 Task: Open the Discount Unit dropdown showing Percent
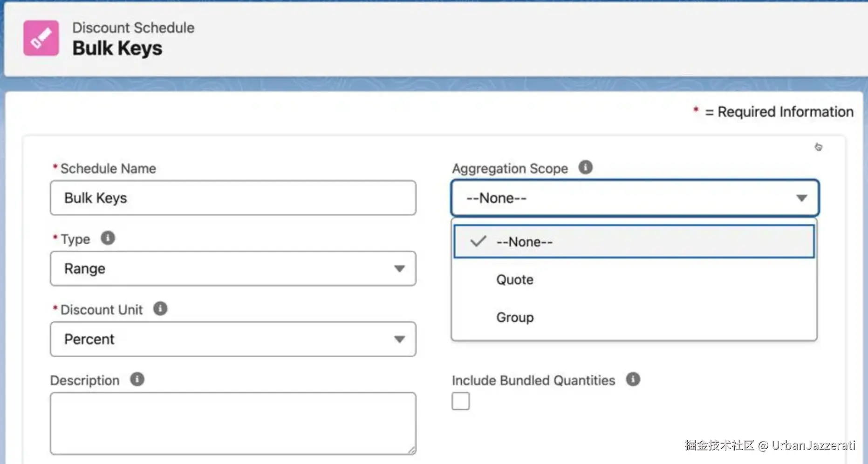click(233, 339)
